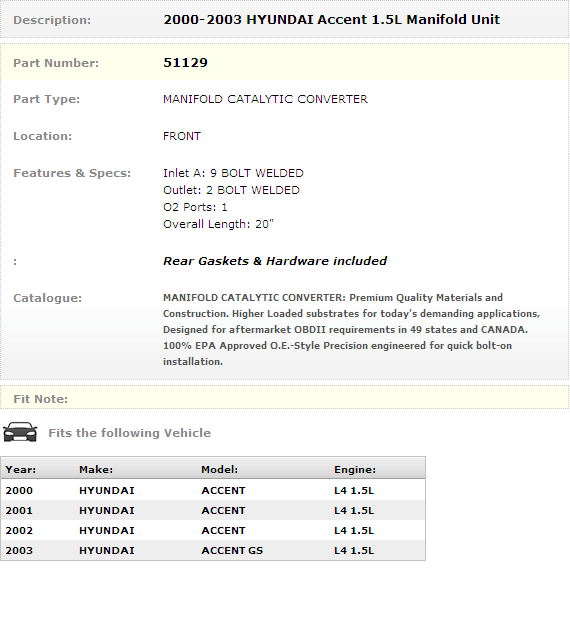Select the 2003 year cell

19,550
